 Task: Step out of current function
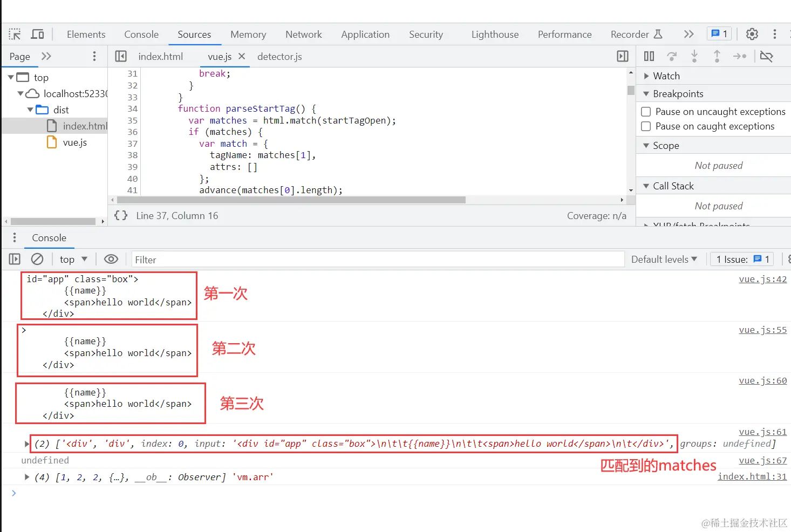[x=717, y=56]
